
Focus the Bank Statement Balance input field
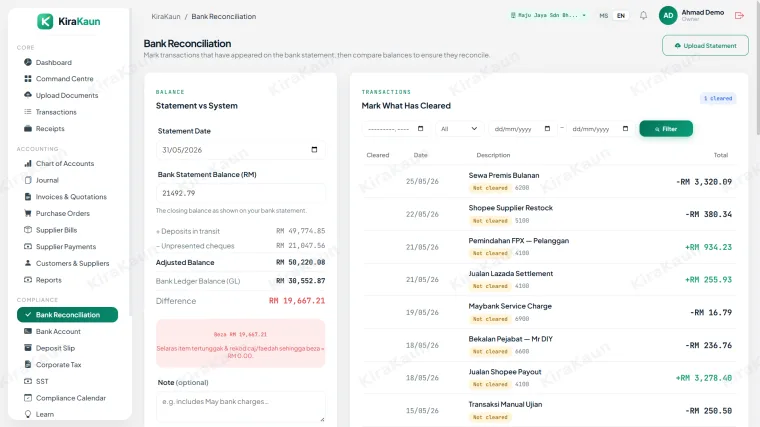pos(240,193)
